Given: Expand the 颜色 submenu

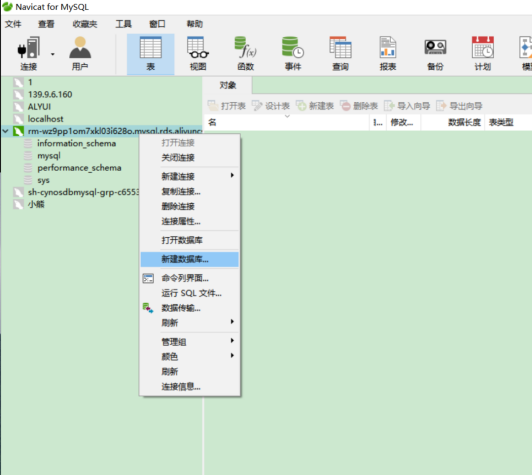Looking at the screenshot, I should 190,356.
